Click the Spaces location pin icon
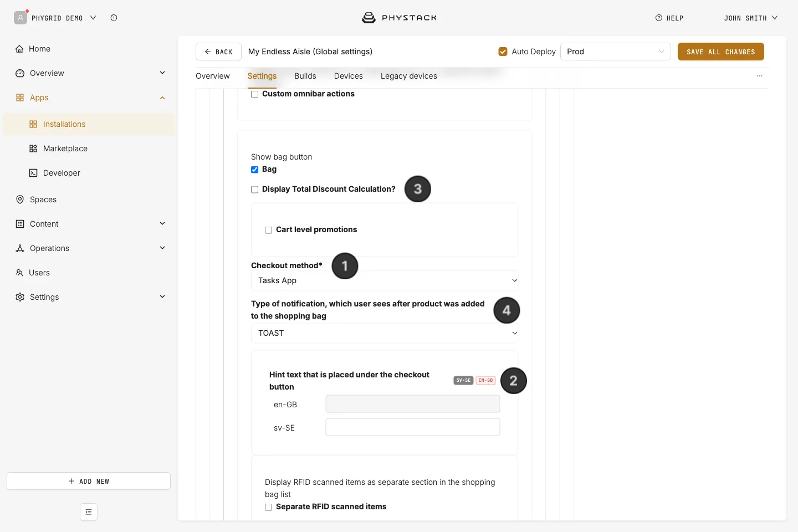 click(x=20, y=199)
